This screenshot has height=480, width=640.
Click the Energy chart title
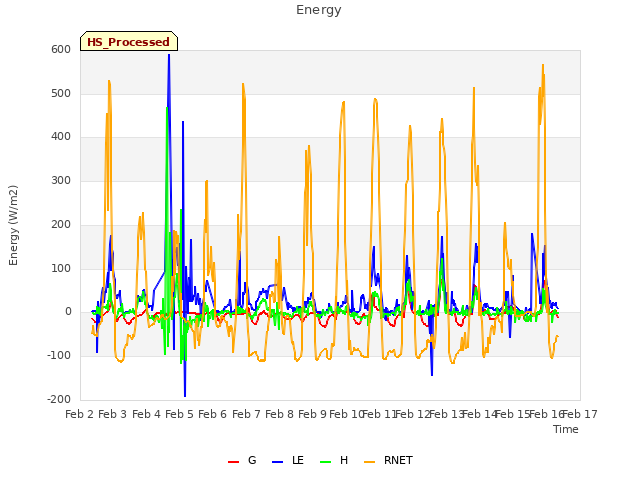pyautogui.click(x=319, y=10)
